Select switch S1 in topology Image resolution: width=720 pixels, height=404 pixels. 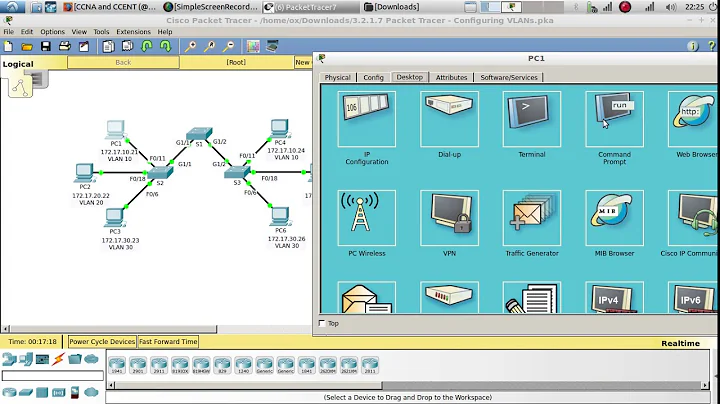coord(199,134)
